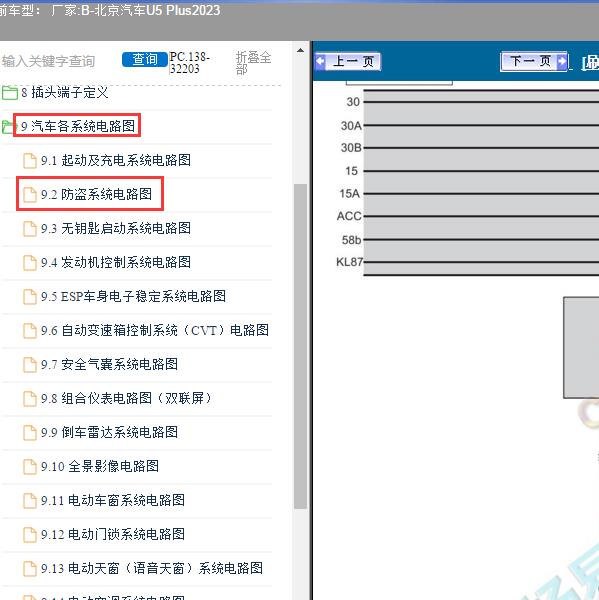599x600 pixels.
Task: Open 9.4 发动机控制系统电路图
Action: click(x=116, y=262)
